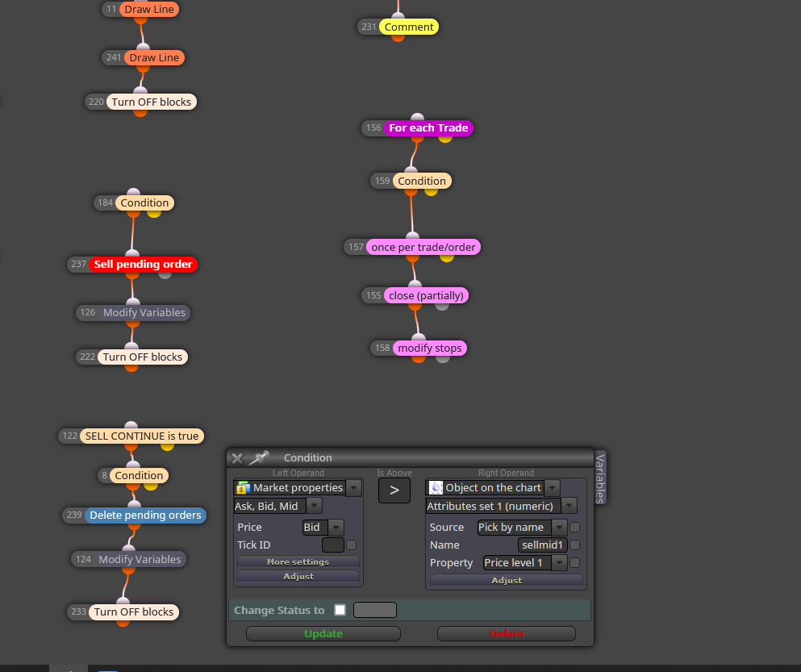Click the green Update button
The height and width of the screenshot is (672, 801).
pyautogui.click(x=323, y=633)
